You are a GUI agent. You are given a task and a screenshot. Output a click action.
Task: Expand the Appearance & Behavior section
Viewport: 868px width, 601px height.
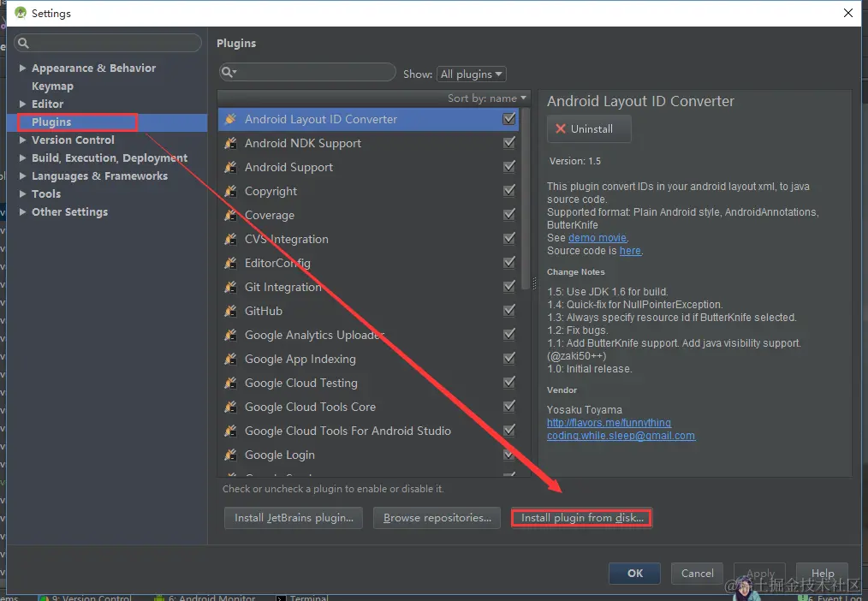click(23, 68)
